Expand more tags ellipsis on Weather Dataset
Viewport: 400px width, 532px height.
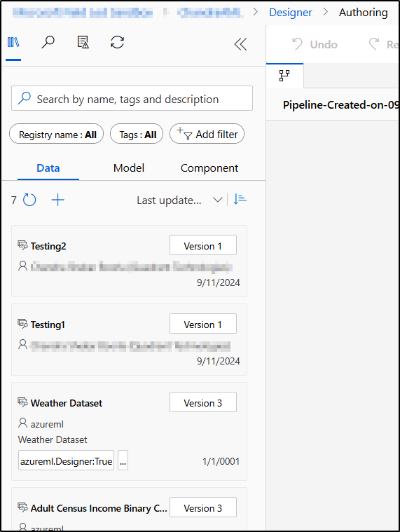[x=123, y=461]
